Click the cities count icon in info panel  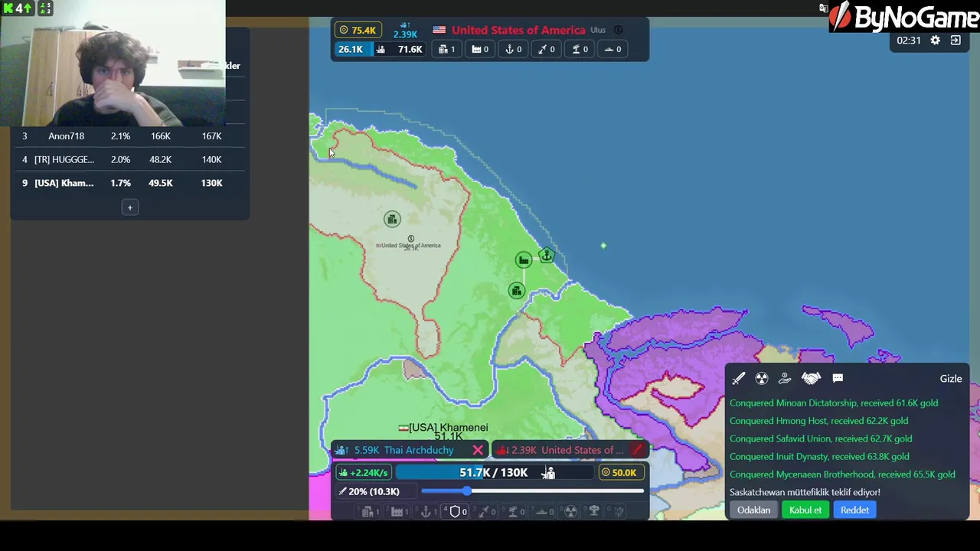[x=448, y=49]
